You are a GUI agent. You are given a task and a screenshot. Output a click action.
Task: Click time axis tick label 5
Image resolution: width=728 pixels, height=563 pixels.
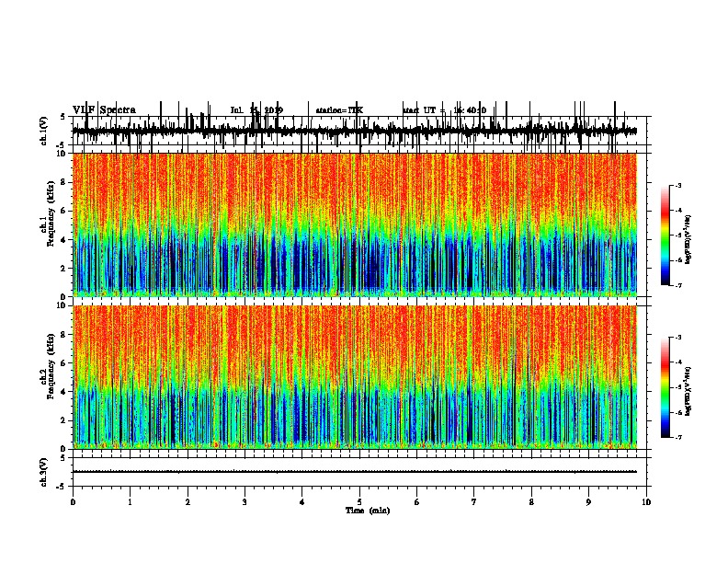[359, 502]
